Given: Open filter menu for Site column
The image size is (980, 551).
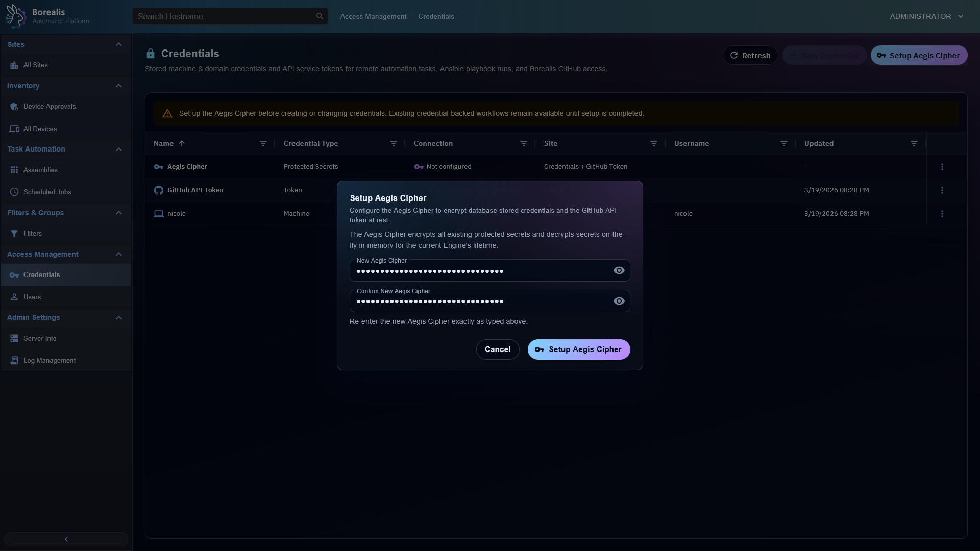Looking at the screenshot, I should [x=654, y=143].
